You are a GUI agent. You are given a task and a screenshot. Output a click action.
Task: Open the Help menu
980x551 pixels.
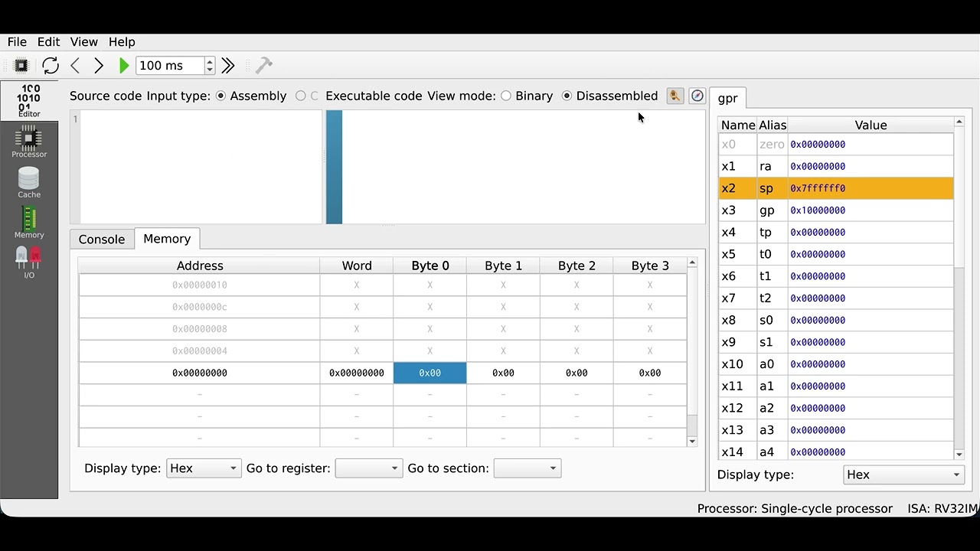tap(122, 42)
